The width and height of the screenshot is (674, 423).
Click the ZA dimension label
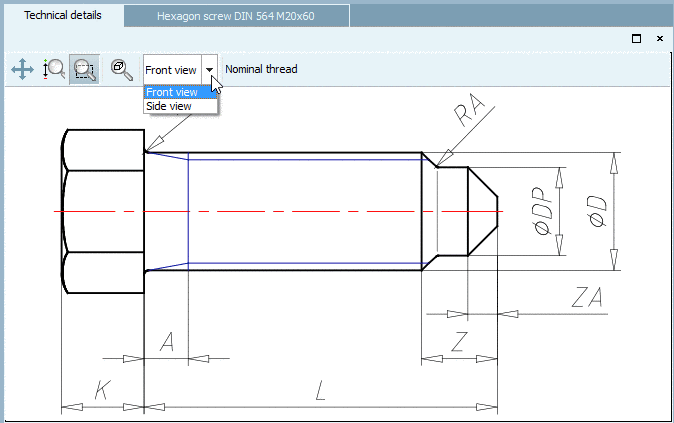(587, 297)
